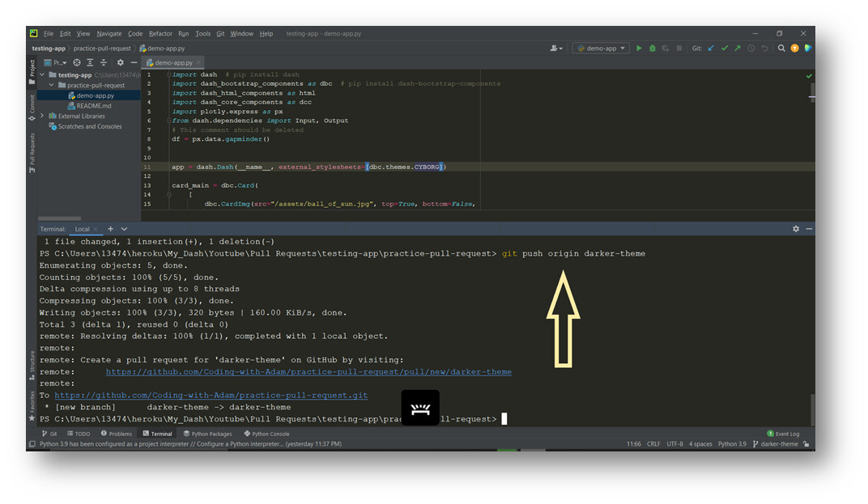This screenshot has width=868, height=504.
Task: Open the darker-theme pull request URL
Action: (308, 372)
